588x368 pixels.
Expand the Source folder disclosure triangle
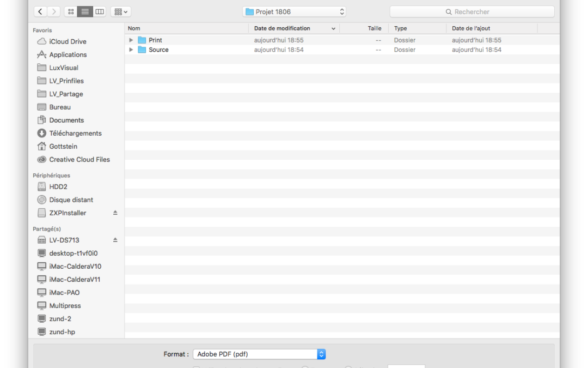click(x=131, y=50)
